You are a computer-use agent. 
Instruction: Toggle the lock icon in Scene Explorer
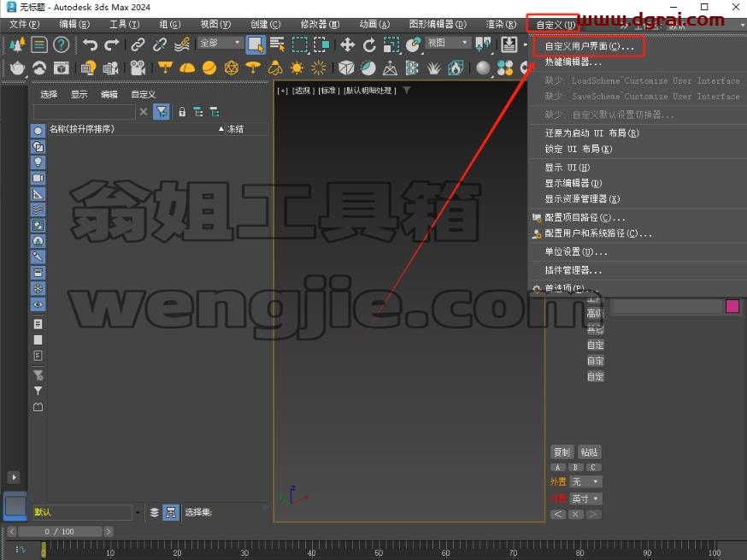tap(182, 112)
